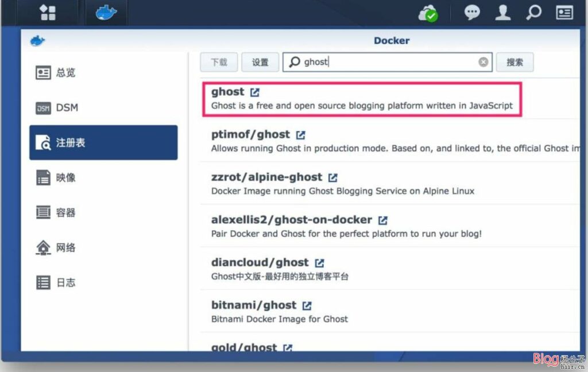This screenshot has height=372, width=588.
Task: Click 'Bitnami Docker Image for Ghost' description
Action: point(280,319)
